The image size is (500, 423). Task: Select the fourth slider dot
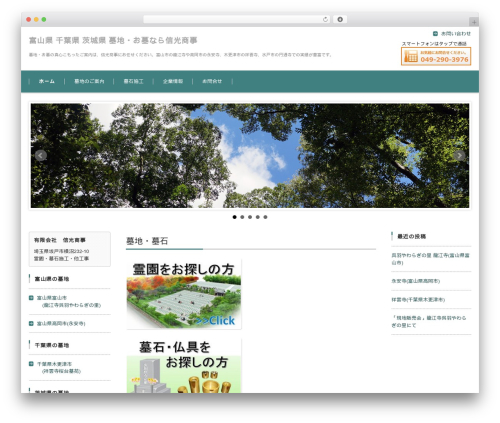click(x=258, y=217)
